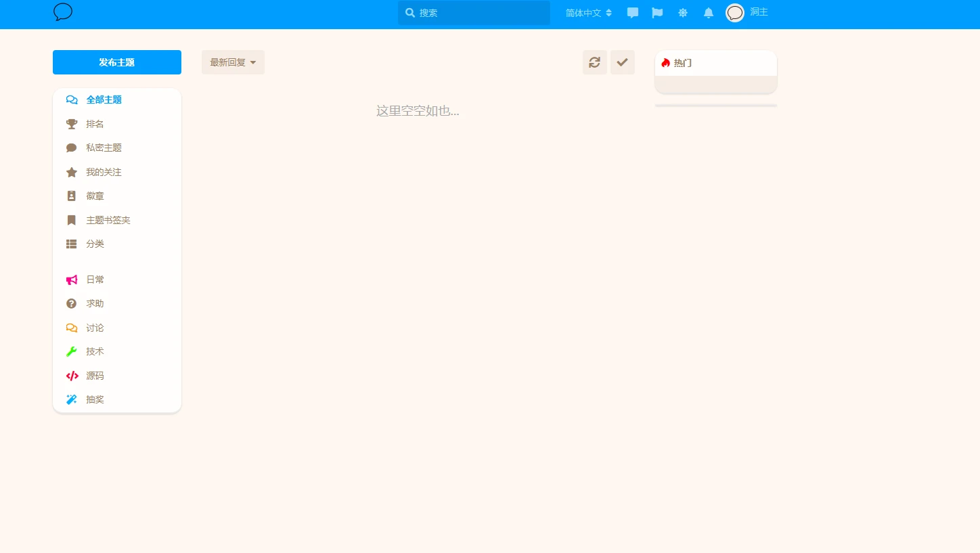Open the 简体中文 language dropdown
980x553 pixels.
click(x=588, y=13)
